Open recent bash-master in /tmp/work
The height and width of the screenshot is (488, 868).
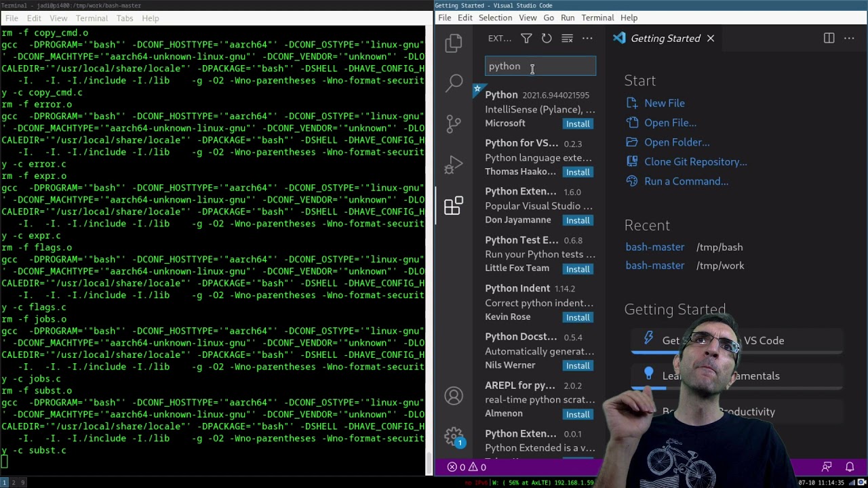point(655,265)
